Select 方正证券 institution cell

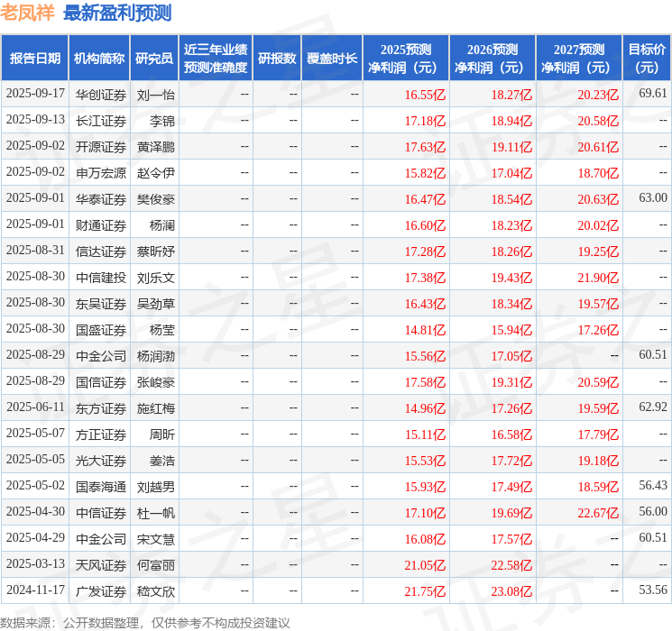[101, 434]
